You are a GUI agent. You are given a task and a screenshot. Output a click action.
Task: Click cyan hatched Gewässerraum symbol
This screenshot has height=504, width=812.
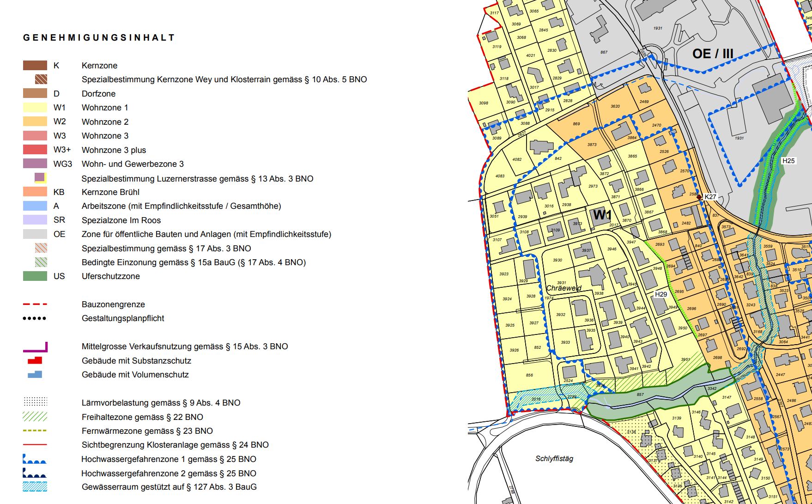pos(35,486)
